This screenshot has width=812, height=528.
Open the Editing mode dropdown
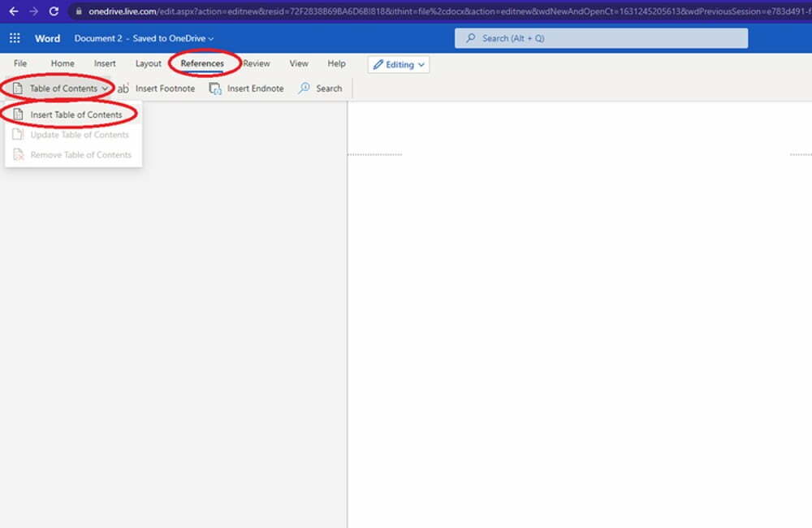tap(398, 64)
